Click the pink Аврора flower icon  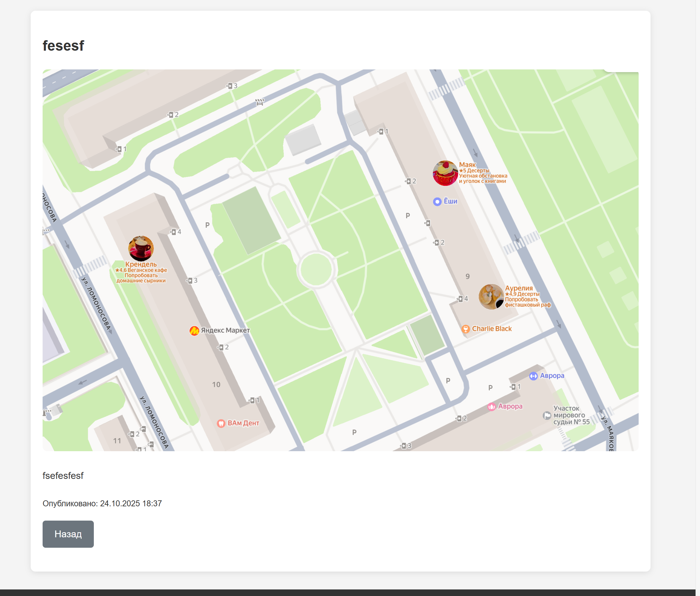(x=491, y=406)
